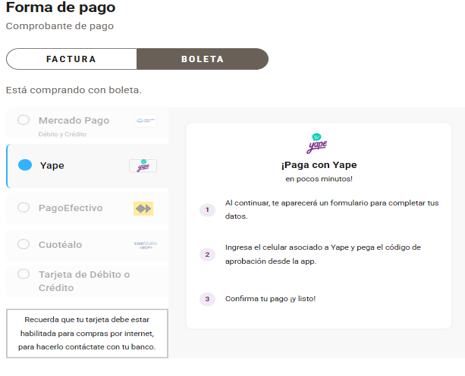Switch to the FACTURA tab
465x376 pixels.
(71, 59)
